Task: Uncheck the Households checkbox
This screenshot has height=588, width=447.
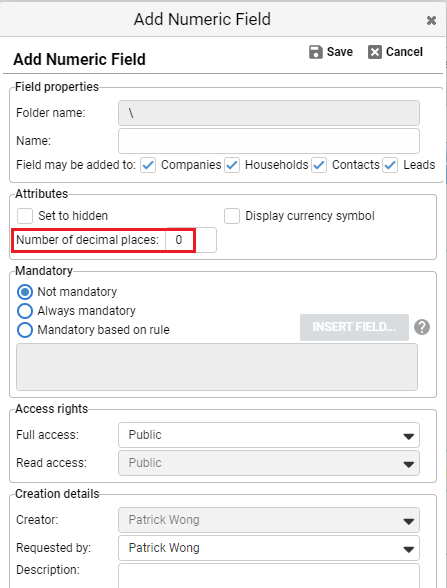Action: tap(232, 165)
